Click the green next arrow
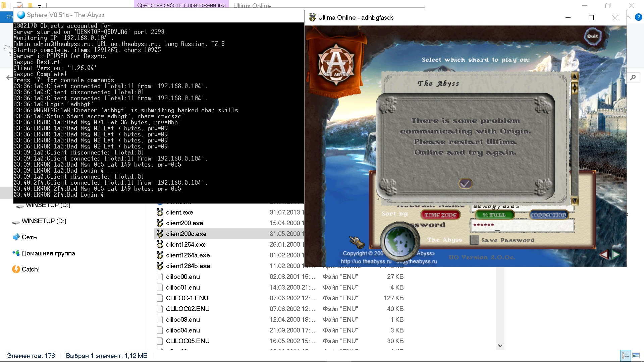This screenshot has width=644, height=362. 616,255
